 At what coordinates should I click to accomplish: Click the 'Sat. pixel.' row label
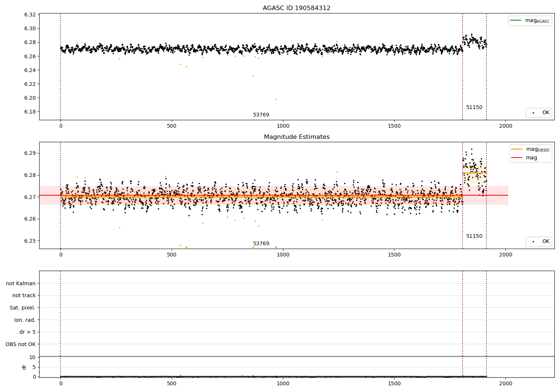coord(23,308)
